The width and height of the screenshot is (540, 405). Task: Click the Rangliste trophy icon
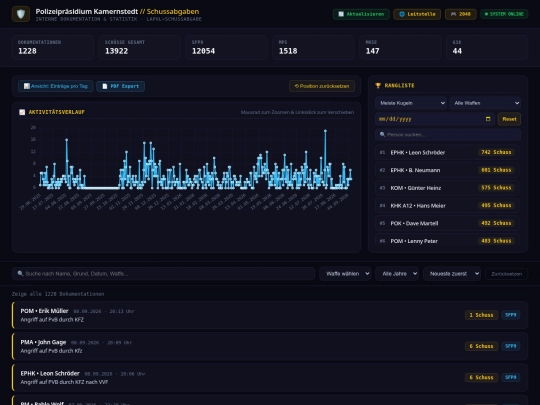coord(378,85)
